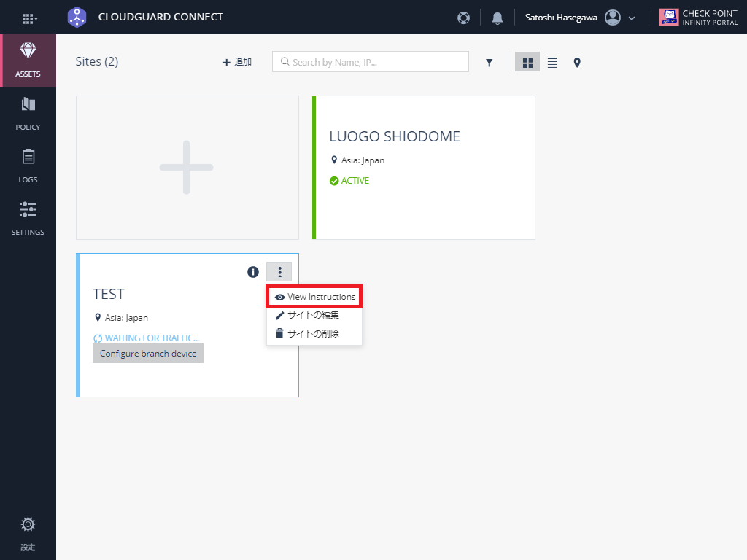Click the Check Point Infinity Portal logo

pyautogui.click(x=698, y=17)
